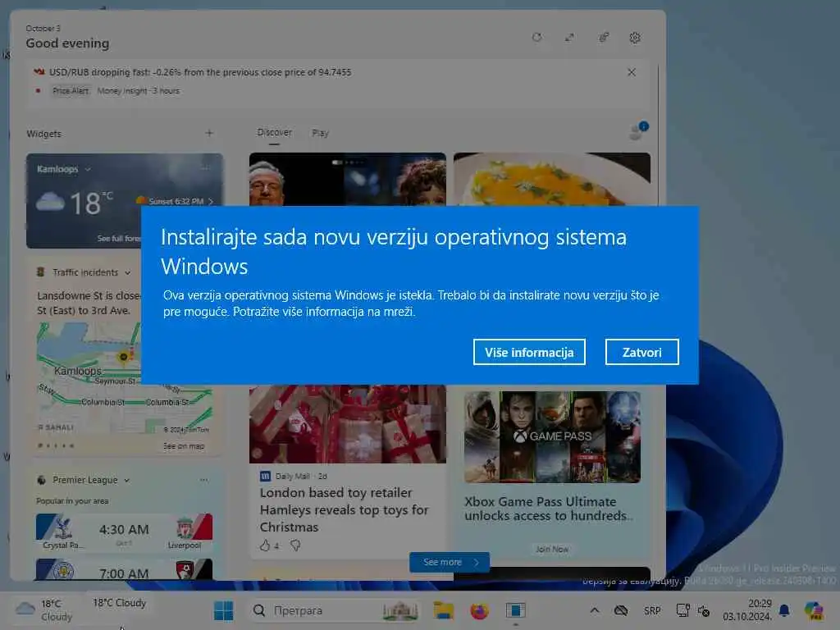Image resolution: width=840 pixels, height=630 pixels.
Task: Dislike the Hamleys toy article
Action: pyautogui.click(x=295, y=546)
